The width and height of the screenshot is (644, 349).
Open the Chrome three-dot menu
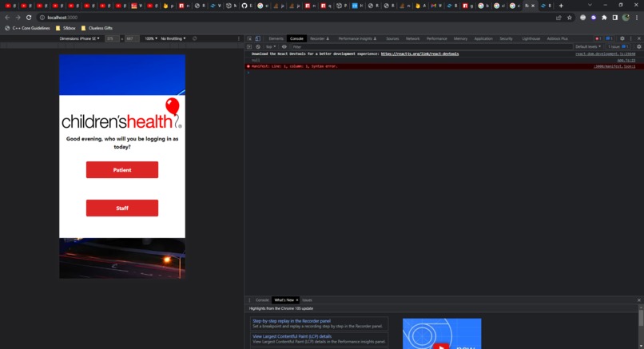637,18
